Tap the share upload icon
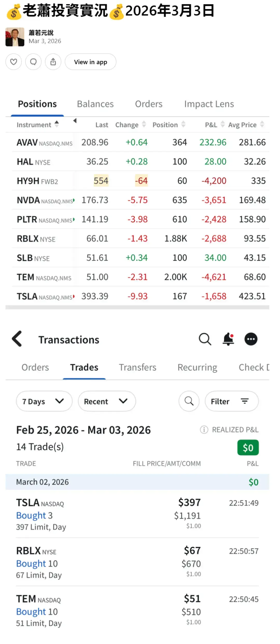This screenshot has width=280, height=644. (53, 62)
